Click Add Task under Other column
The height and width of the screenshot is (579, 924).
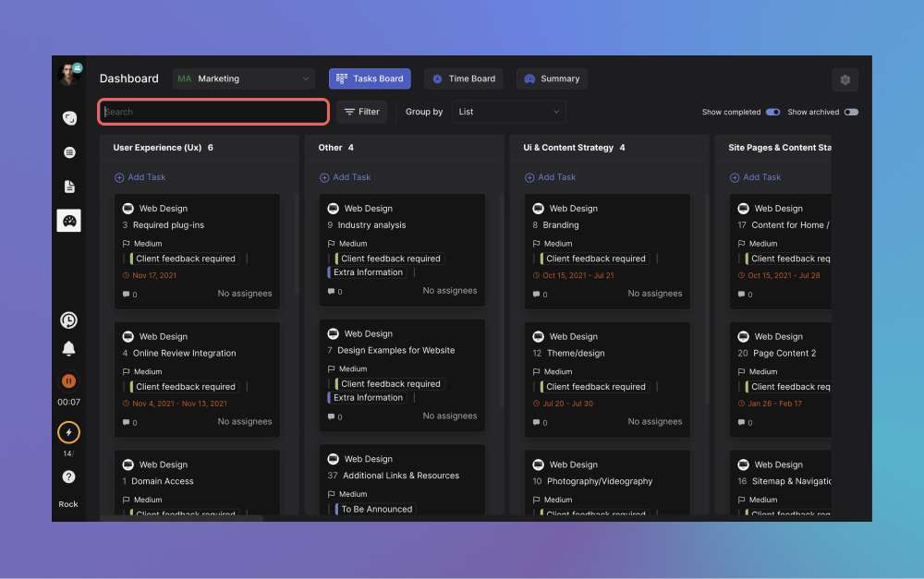coord(345,177)
